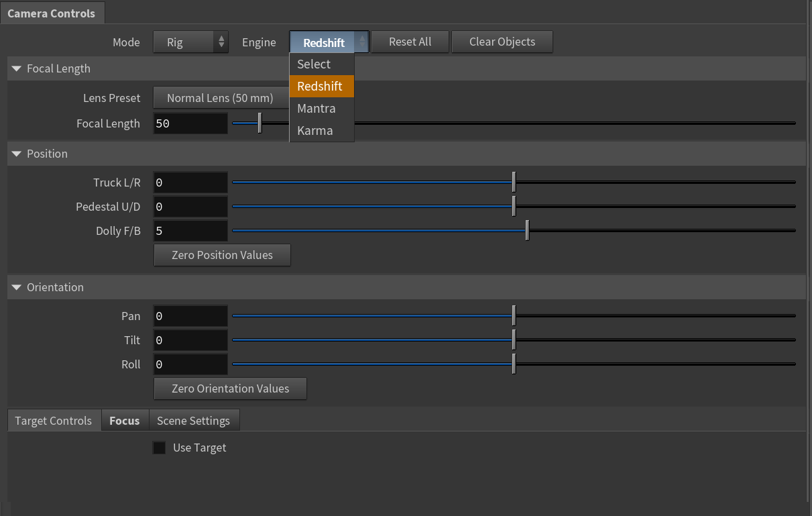Click the Truck L/R value field
Screen dimensions: 812x516
click(x=190, y=183)
